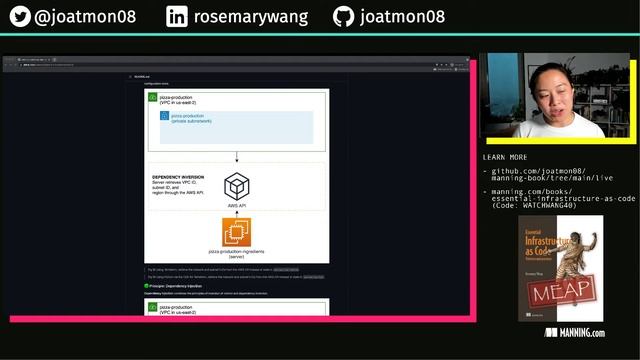
Task: Open inline code link in first checklist item
Action: click(x=286, y=270)
